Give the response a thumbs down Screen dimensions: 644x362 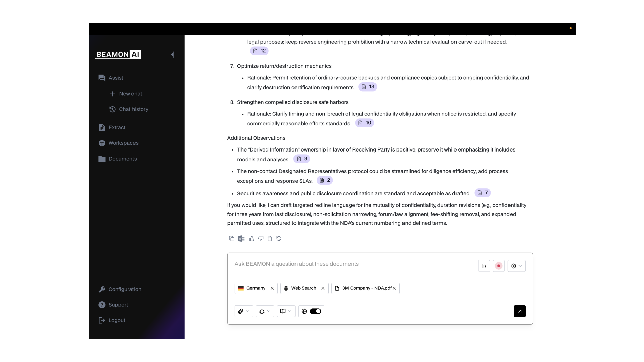tap(261, 239)
